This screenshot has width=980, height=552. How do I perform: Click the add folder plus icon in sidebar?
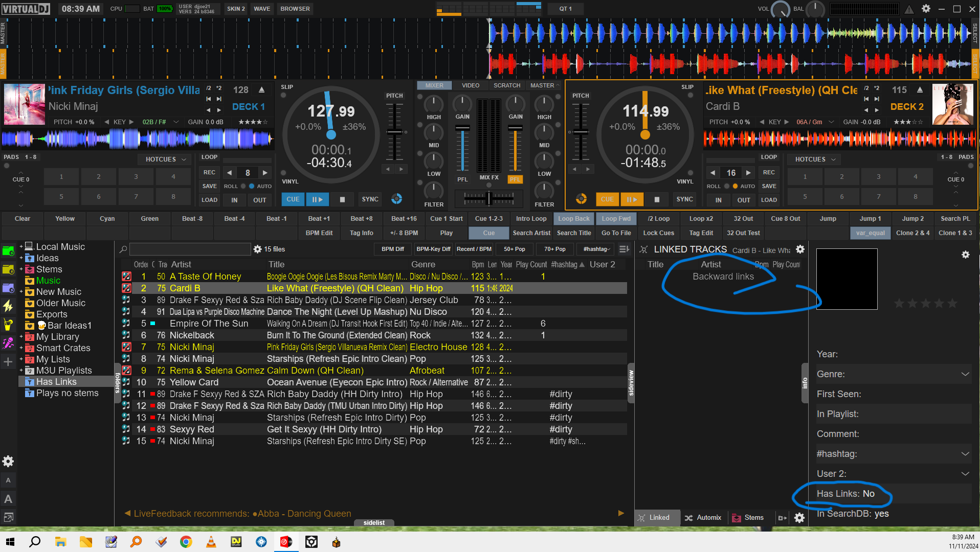(x=8, y=362)
